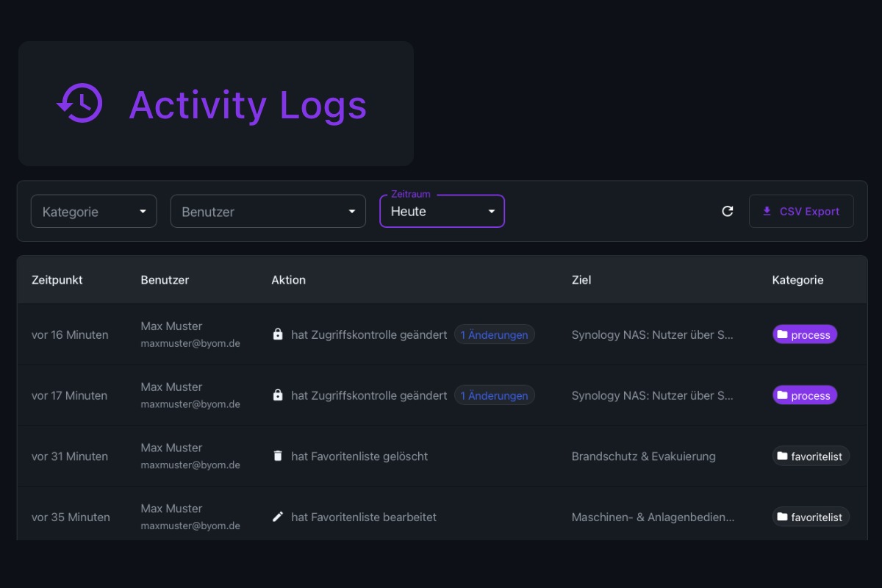Click the folder icon inside the first process badge
882x588 pixels.
click(x=784, y=334)
